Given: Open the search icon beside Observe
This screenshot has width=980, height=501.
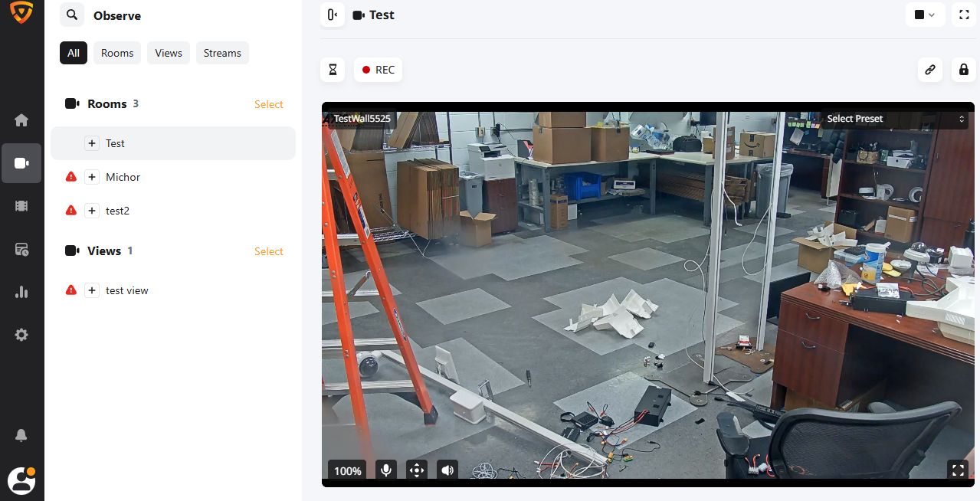Looking at the screenshot, I should pos(72,15).
